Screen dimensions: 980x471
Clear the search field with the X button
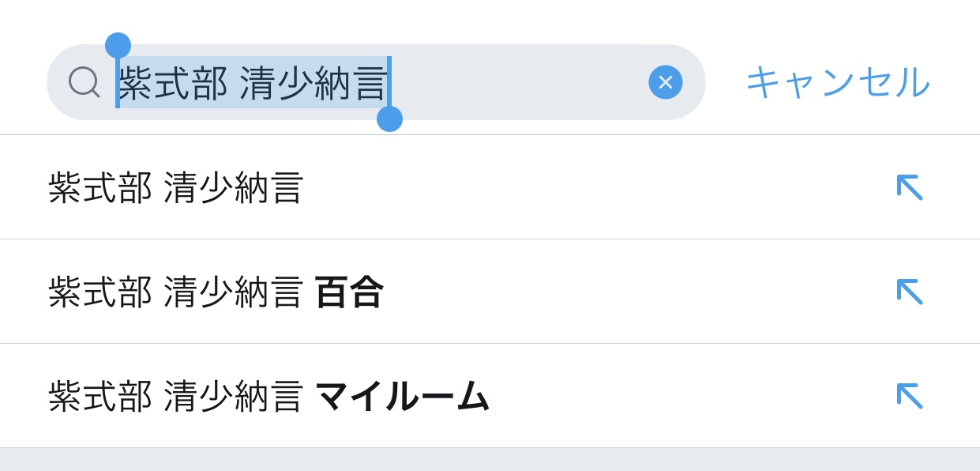tap(665, 82)
